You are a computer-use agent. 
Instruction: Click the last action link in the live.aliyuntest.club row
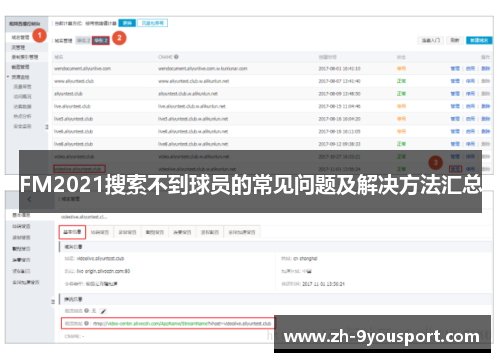pos(486,106)
